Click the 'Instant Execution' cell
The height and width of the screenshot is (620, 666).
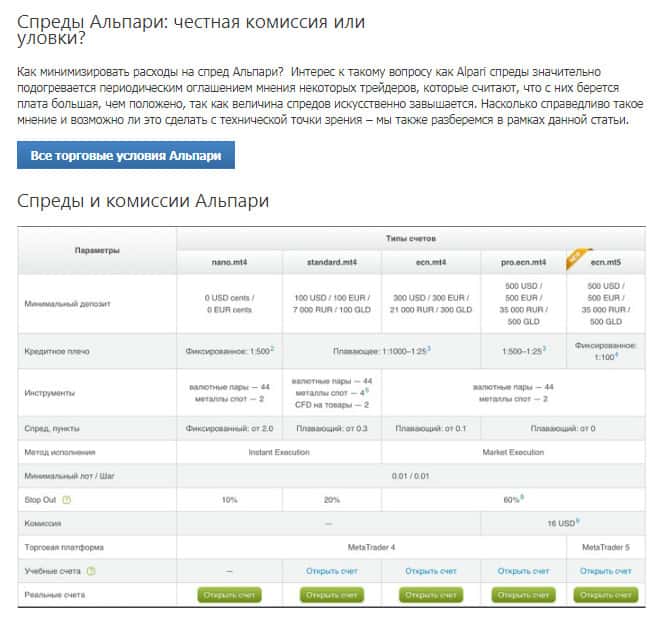coord(279,452)
